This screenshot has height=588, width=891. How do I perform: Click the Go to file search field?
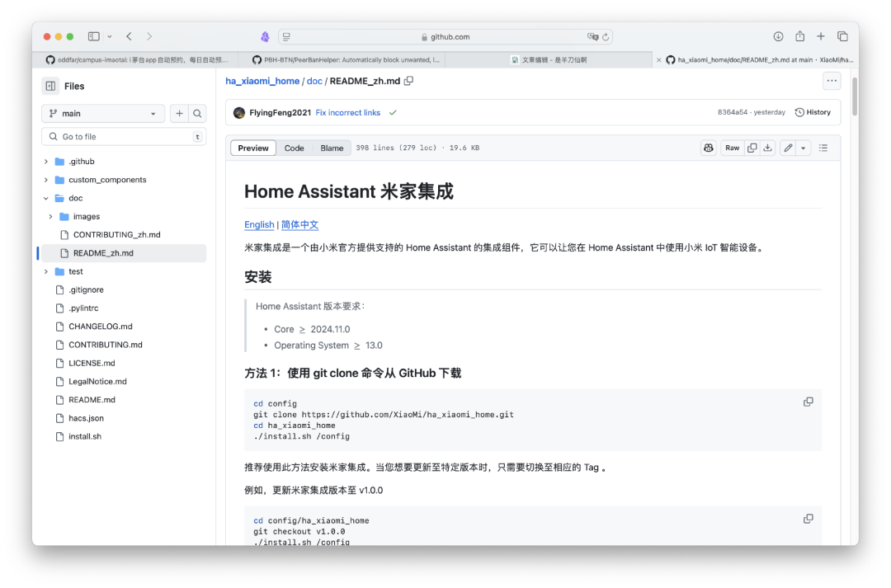pos(124,137)
